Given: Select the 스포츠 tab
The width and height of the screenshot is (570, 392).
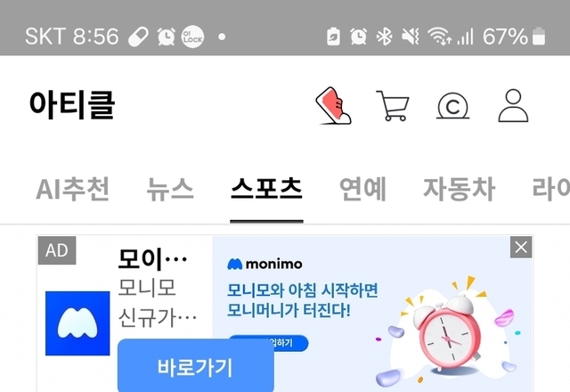Looking at the screenshot, I should [266, 188].
